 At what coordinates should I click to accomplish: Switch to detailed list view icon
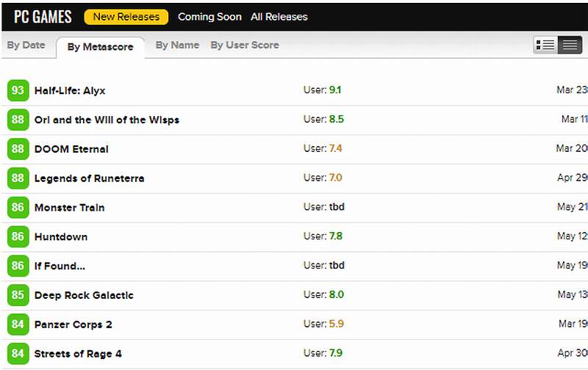(545, 45)
